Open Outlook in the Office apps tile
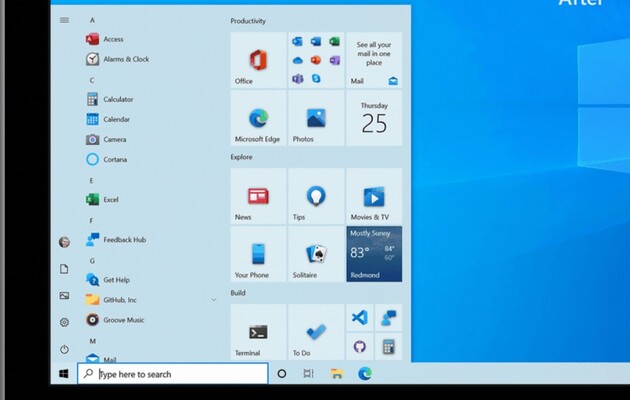Viewport: 630px width, 400px height. point(297,41)
